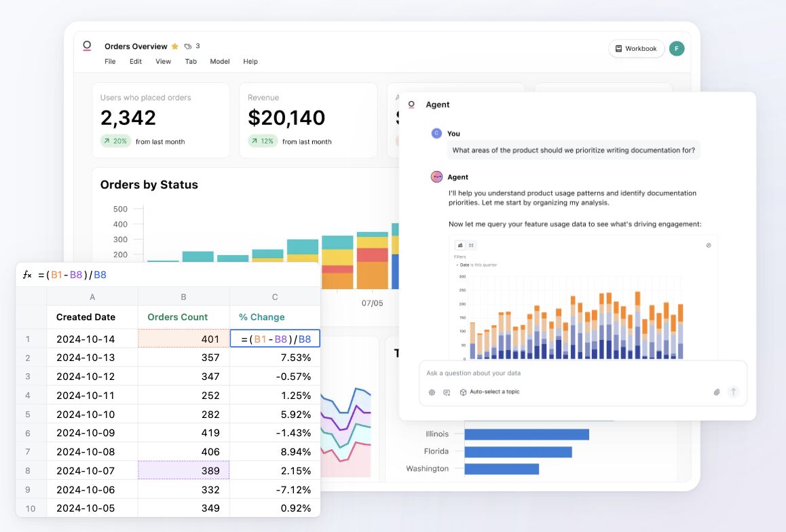
Task: Click the user question message bubble
Action: (x=574, y=150)
